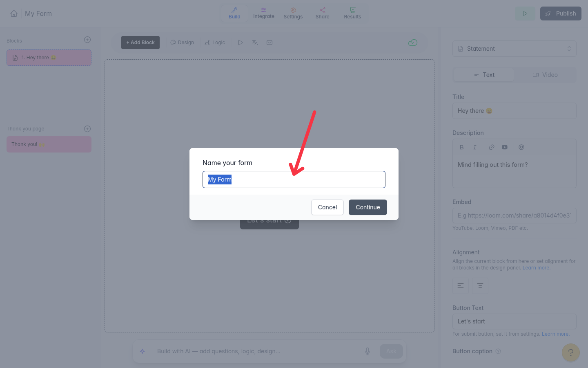Viewport: 588px width, 368px height.
Task: Click the '+ Add Block' button
Action: coord(140,43)
